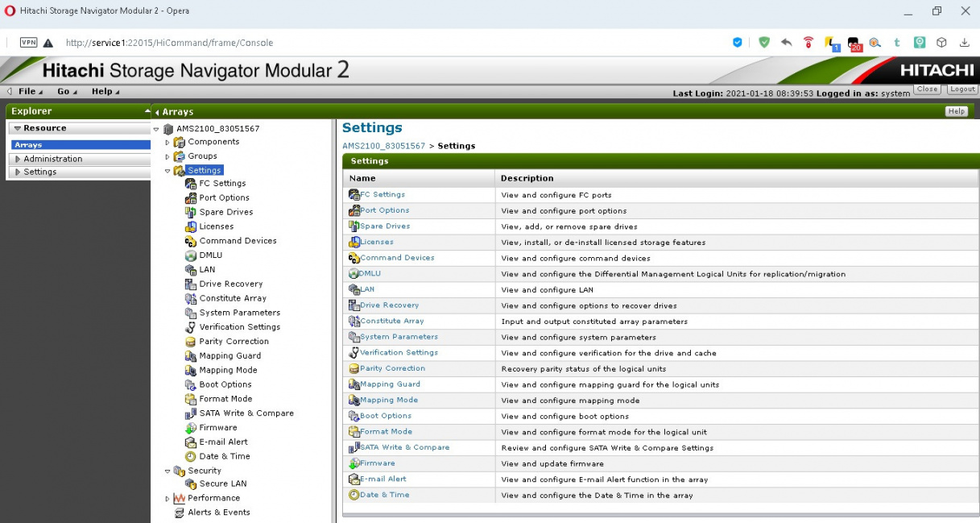The width and height of the screenshot is (980, 523).
Task: Select Boot Options in the tree
Action: click(x=225, y=385)
